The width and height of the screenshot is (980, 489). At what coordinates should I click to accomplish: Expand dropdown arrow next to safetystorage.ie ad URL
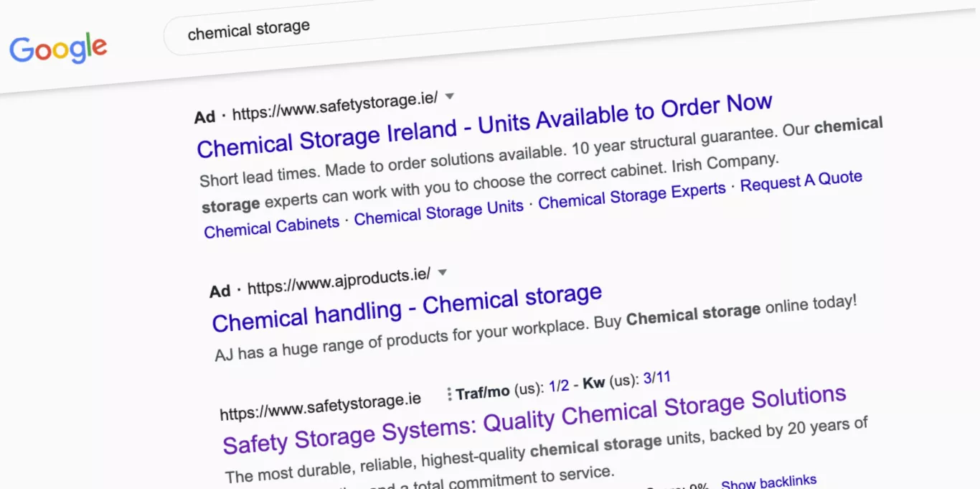click(x=450, y=96)
